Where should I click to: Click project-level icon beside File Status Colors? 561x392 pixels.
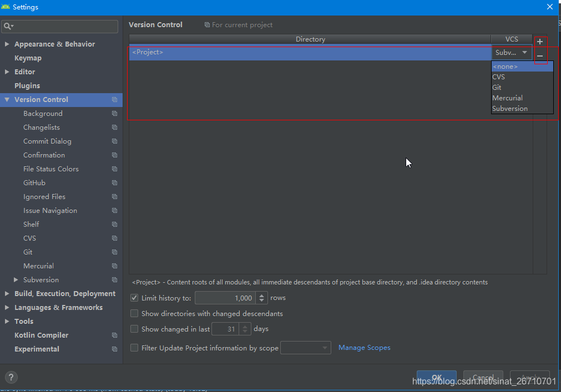point(114,169)
